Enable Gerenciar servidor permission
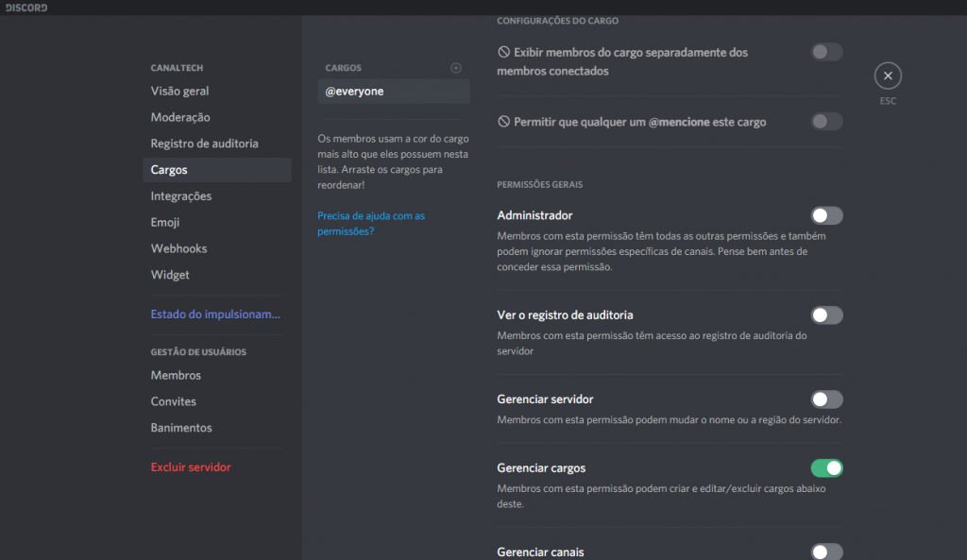967x560 pixels. (x=826, y=399)
